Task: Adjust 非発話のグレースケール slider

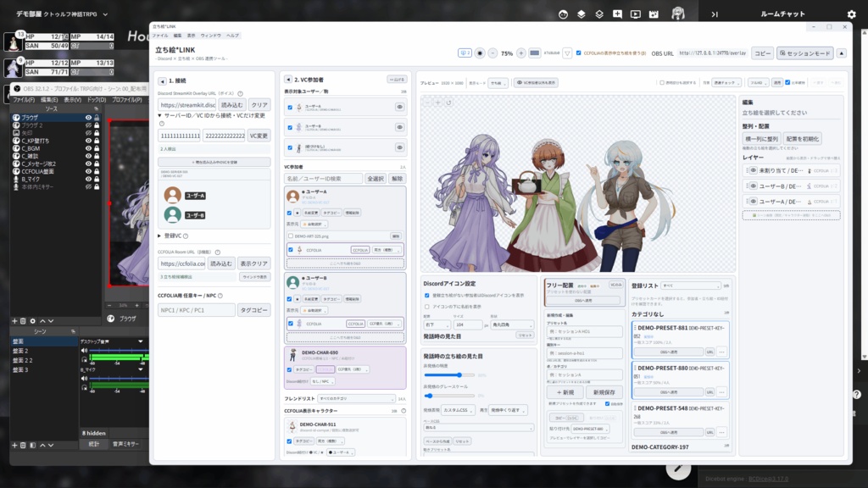Action: [x=449, y=396]
